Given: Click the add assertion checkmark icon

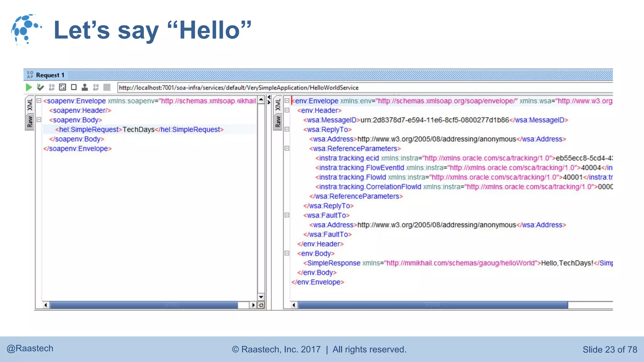Looking at the screenshot, I should [40, 87].
